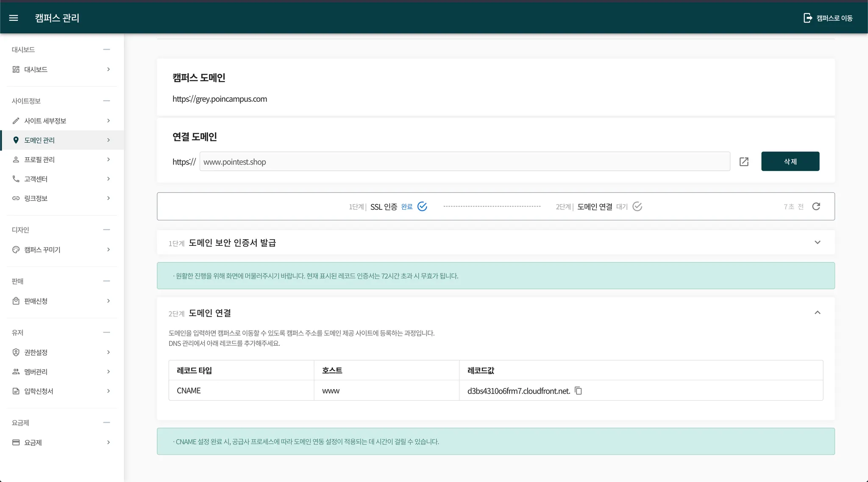868x482 pixels.
Task: Click the 도메인 연결 대기 check icon
Action: (x=637, y=206)
